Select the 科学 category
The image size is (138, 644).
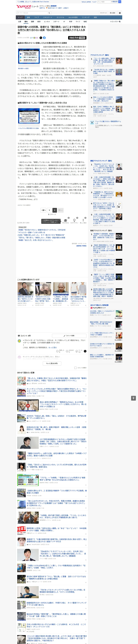coord(71,21)
